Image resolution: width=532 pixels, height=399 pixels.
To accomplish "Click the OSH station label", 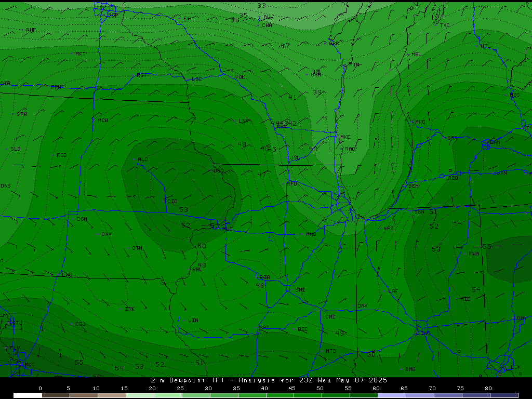I will pyautogui.click(x=316, y=75).
